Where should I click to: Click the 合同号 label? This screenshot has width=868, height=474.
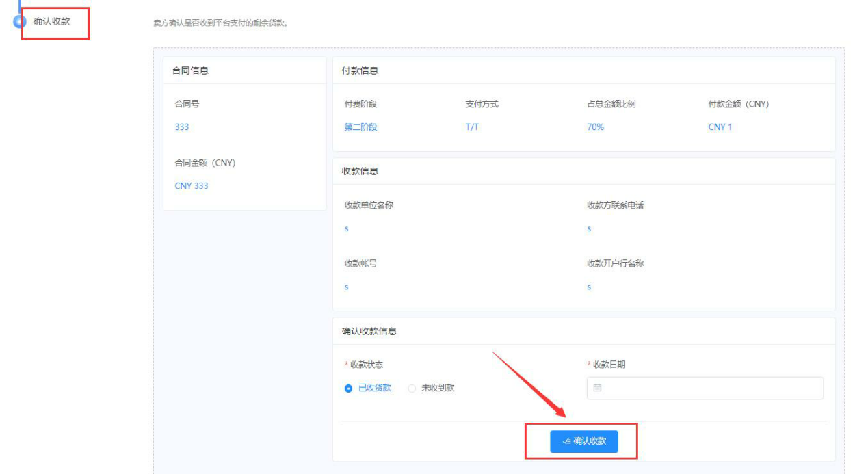[x=187, y=104]
